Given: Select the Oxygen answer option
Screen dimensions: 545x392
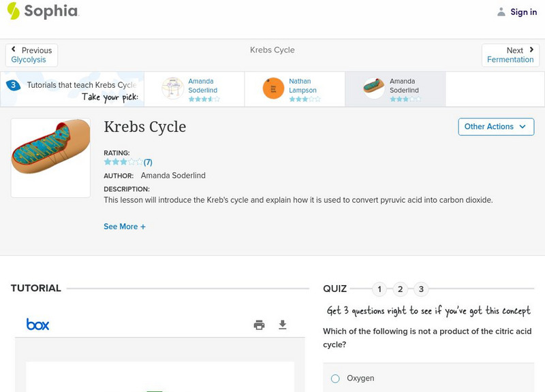Looking at the screenshot, I should pos(335,378).
